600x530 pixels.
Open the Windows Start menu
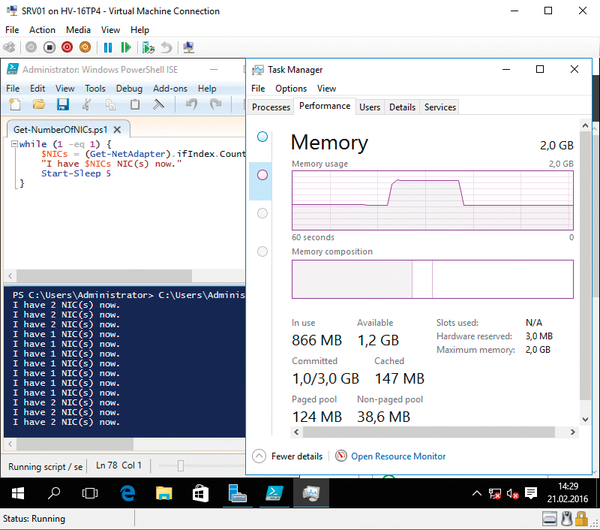[x=18, y=494]
